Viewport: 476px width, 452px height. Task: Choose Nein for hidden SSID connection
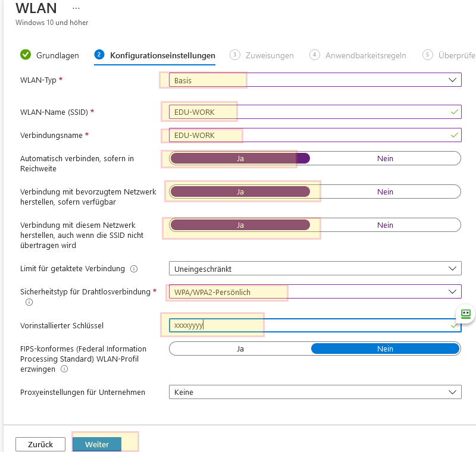(385, 225)
